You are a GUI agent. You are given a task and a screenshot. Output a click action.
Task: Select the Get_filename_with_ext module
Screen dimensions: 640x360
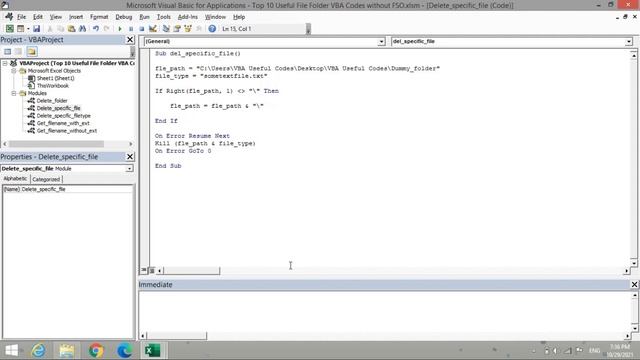63,123
